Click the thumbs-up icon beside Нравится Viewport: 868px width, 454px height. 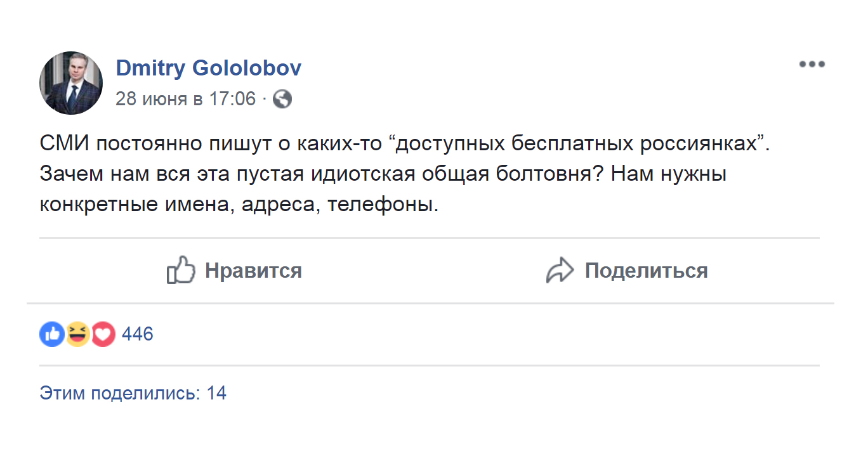point(181,271)
